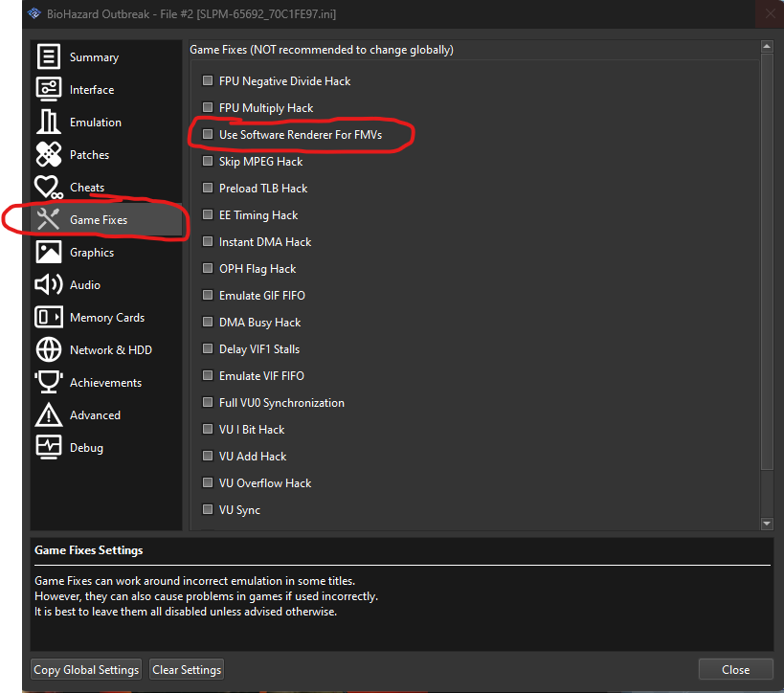Enable Use Software Renderer For FMVs

click(208, 134)
